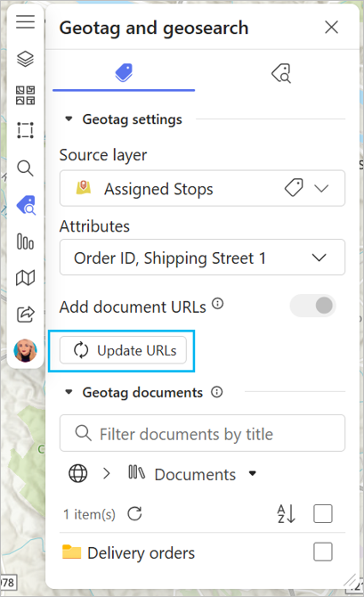Activate the selection rectangle tool in the sidebar
The image size is (364, 597).
click(x=25, y=130)
